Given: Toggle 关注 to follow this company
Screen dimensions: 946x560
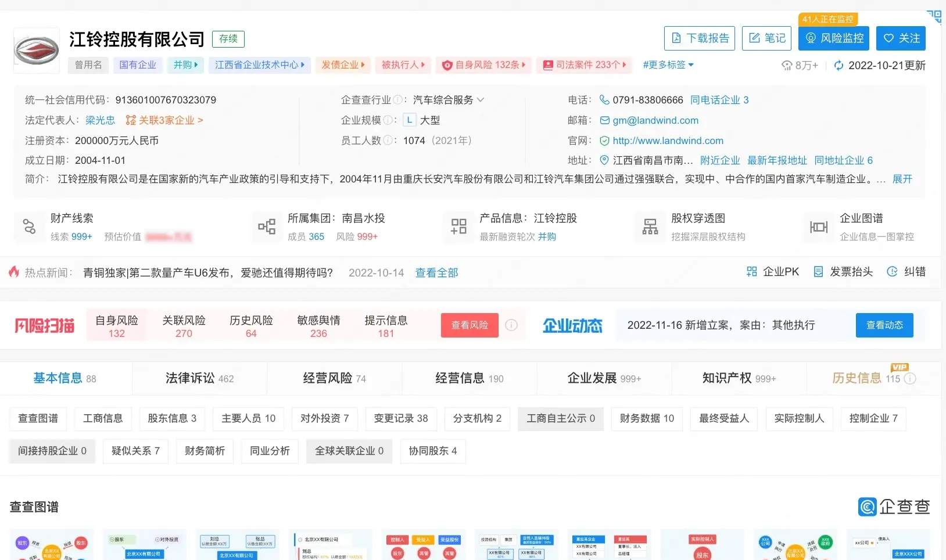Looking at the screenshot, I should (901, 38).
